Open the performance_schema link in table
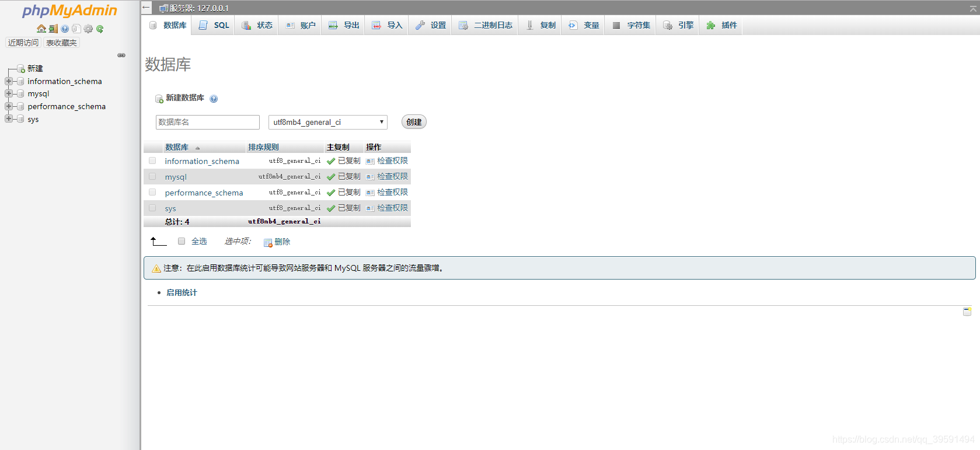The width and height of the screenshot is (980, 450). 204,193
